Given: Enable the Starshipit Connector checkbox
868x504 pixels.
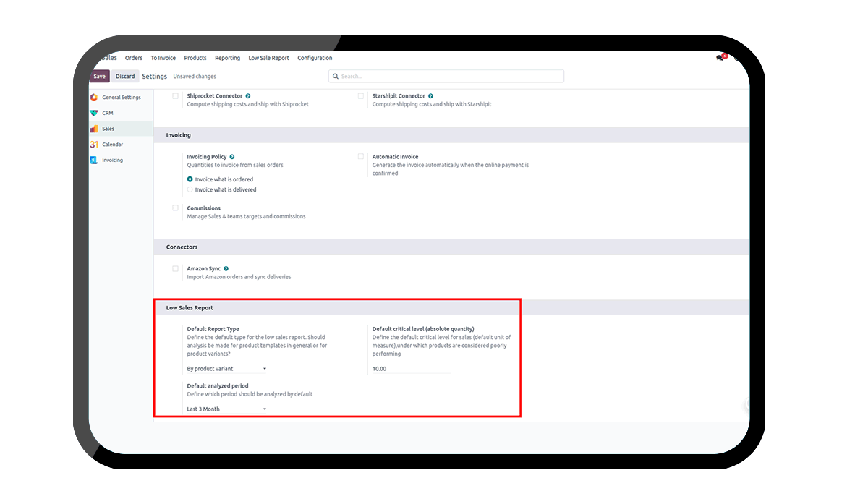Looking at the screenshot, I should (x=361, y=96).
